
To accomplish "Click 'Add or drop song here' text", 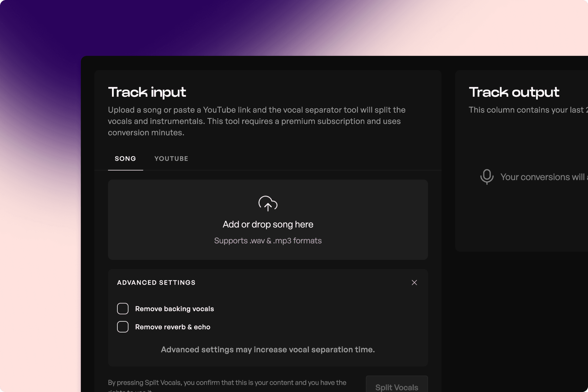I will pyautogui.click(x=268, y=224).
